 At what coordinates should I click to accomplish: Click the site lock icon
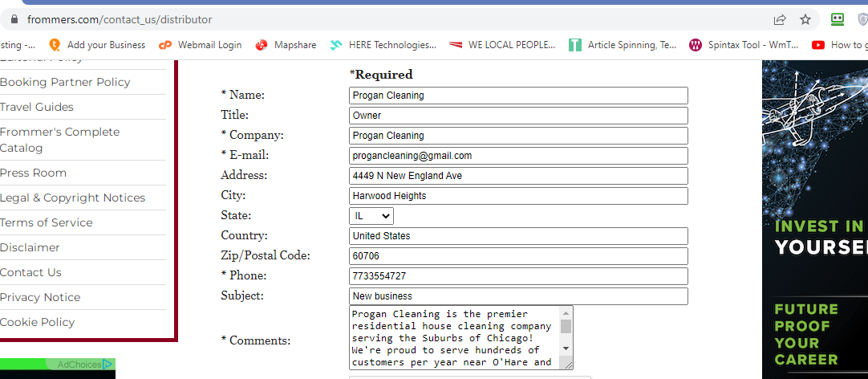(x=14, y=20)
